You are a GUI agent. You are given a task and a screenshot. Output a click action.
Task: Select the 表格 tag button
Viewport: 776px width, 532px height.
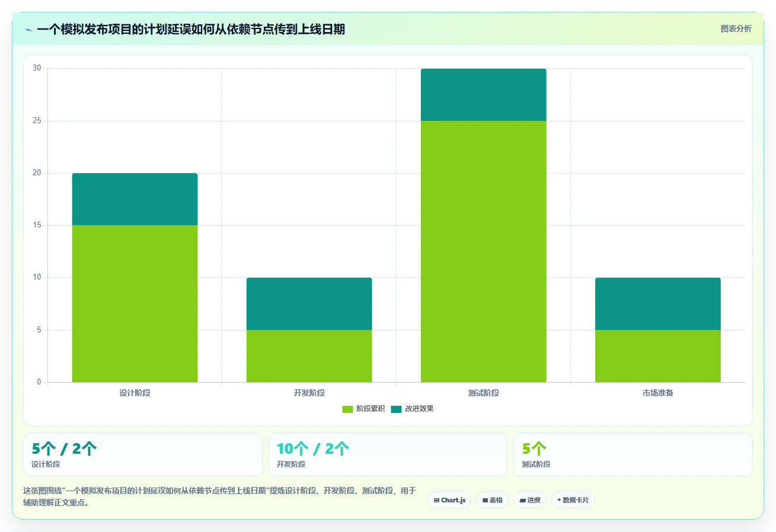tap(492, 500)
